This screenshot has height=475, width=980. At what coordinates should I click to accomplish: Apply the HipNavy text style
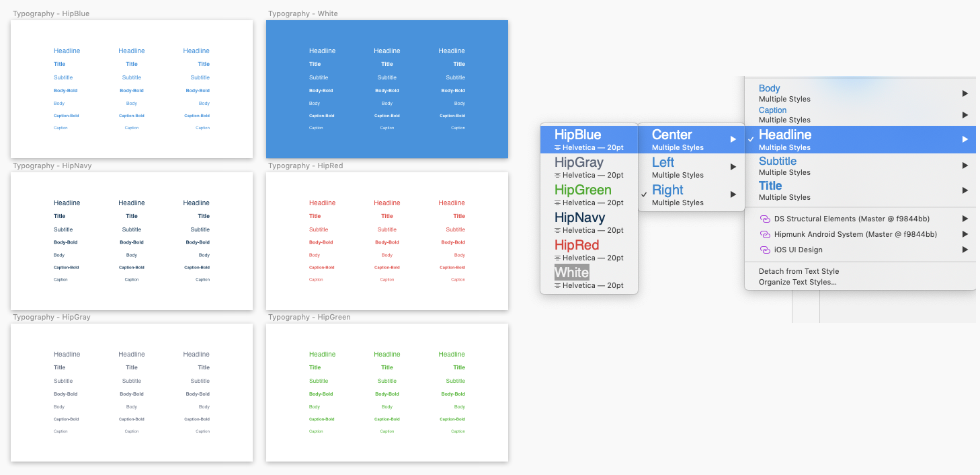589,222
